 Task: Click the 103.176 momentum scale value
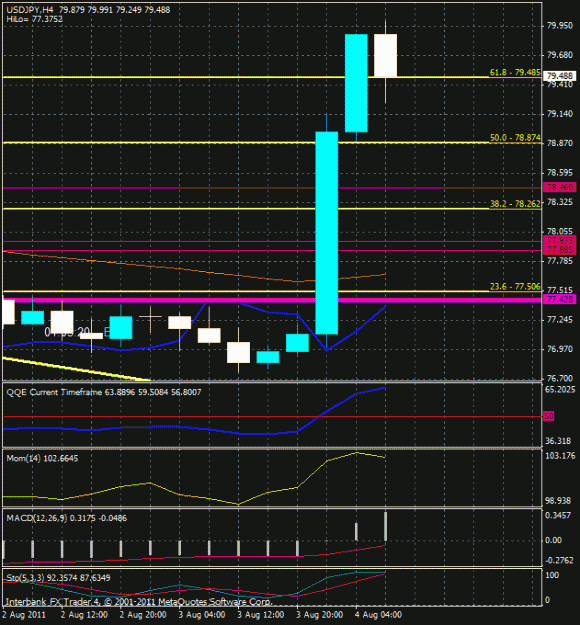(x=560, y=456)
